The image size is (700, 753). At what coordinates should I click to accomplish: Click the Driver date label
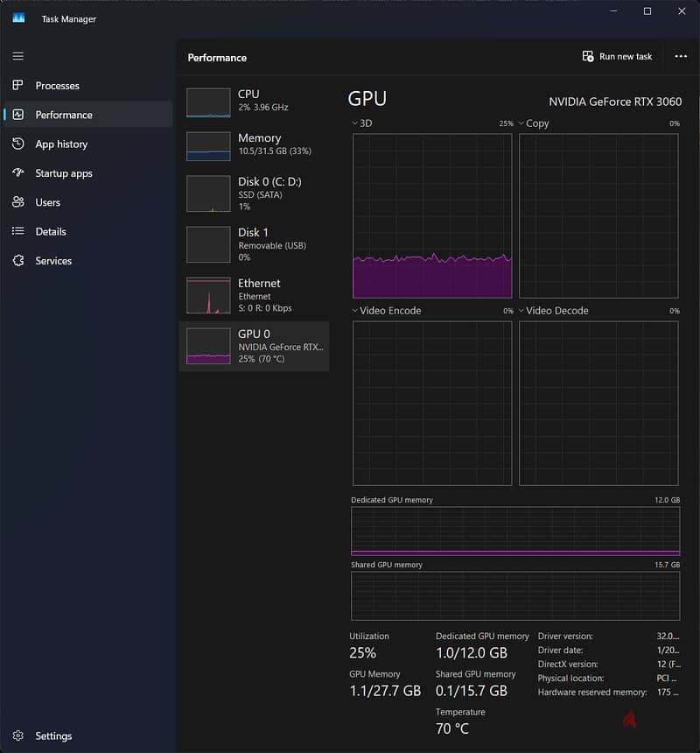pos(560,650)
